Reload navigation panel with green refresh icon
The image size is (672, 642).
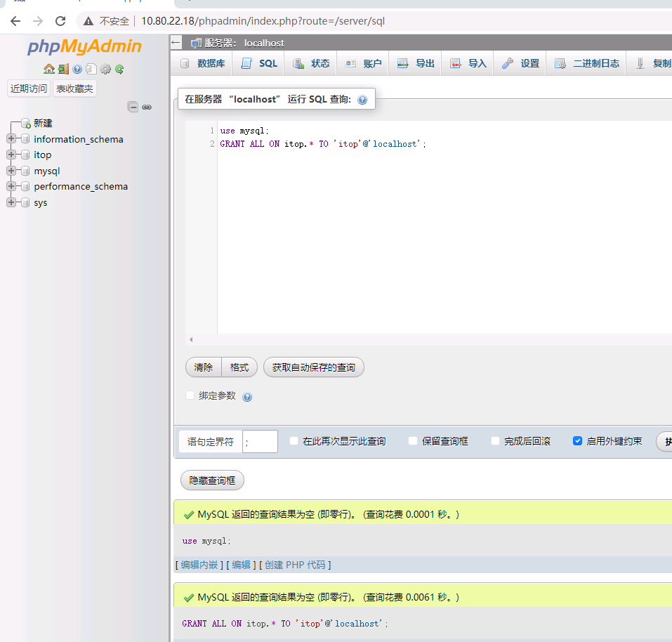click(119, 69)
